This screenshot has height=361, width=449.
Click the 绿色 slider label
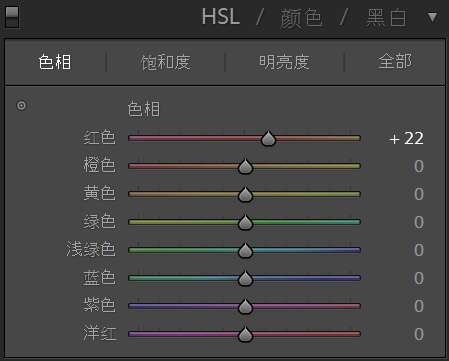[x=99, y=222]
